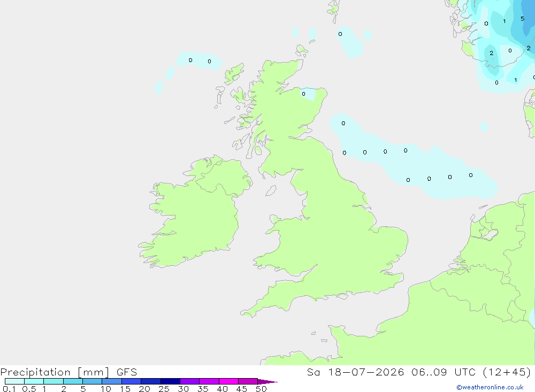Click the '10' legend scale label
Viewport: 535px width, 392px height.
pyautogui.click(x=106, y=389)
